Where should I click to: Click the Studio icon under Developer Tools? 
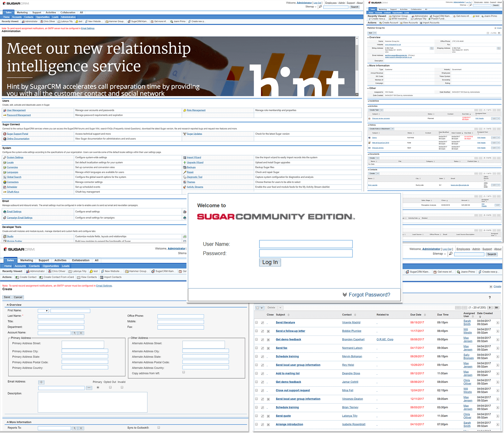(5, 236)
